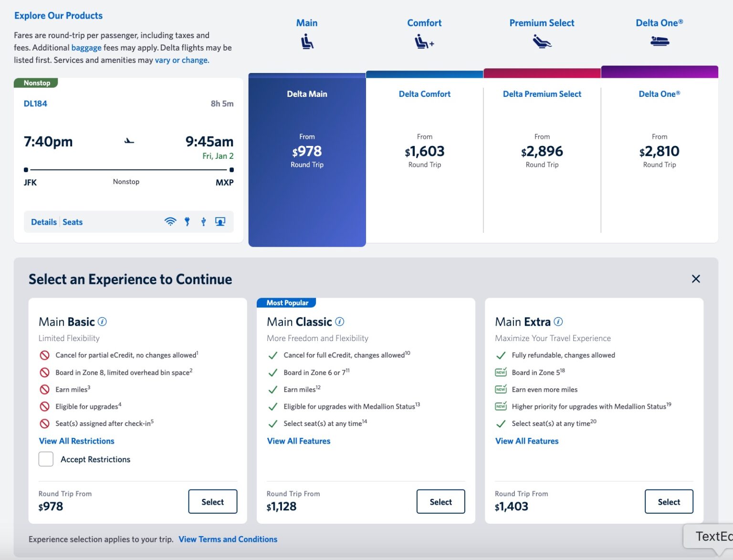Open the Details tab for flight DL184
The height and width of the screenshot is (560, 733).
point(44,222)
